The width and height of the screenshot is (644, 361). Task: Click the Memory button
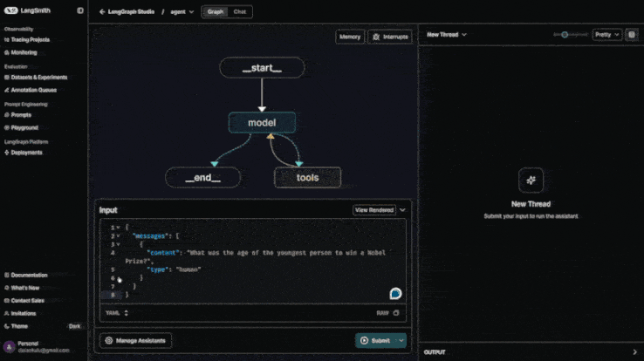[x=350, y=37]
